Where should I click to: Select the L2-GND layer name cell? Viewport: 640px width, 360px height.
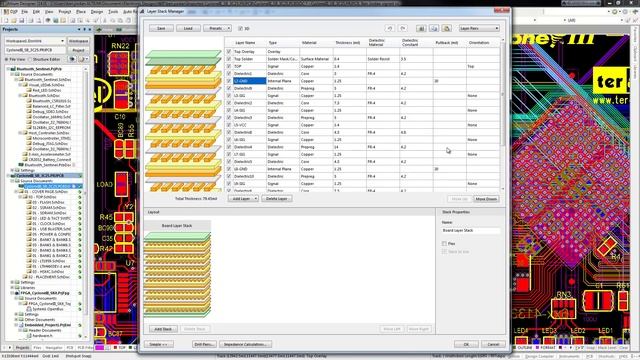pos(249,81)
